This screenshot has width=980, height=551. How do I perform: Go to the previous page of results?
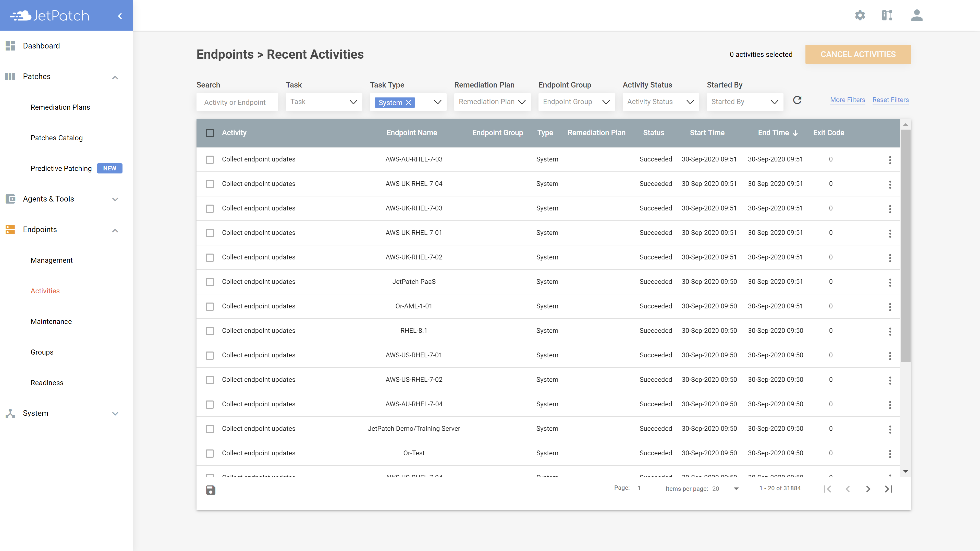848,489
